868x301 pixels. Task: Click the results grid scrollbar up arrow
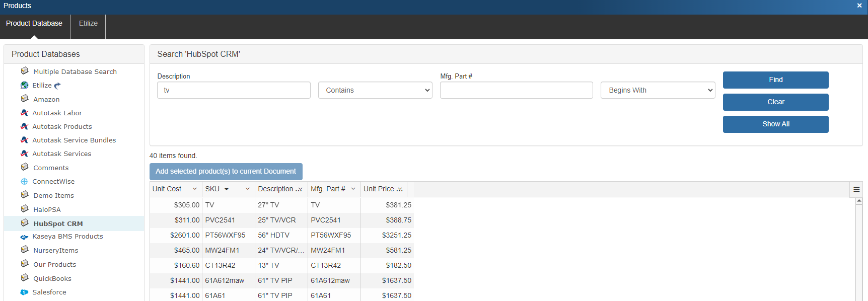(x=859, y=201)
